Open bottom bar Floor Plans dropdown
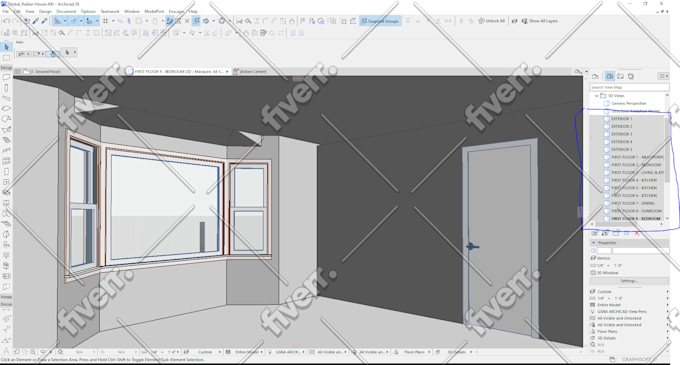This screenshot has height=365, width=680. tap(412, 352)
